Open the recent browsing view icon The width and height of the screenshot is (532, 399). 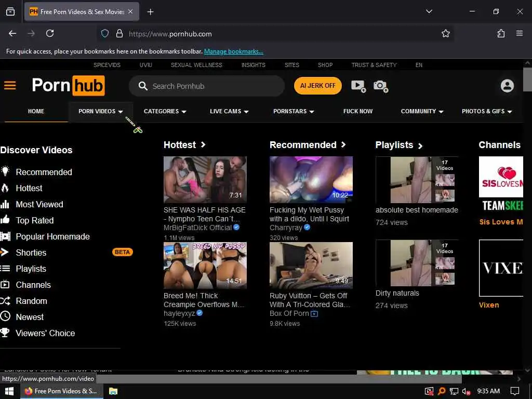(10, 11)
